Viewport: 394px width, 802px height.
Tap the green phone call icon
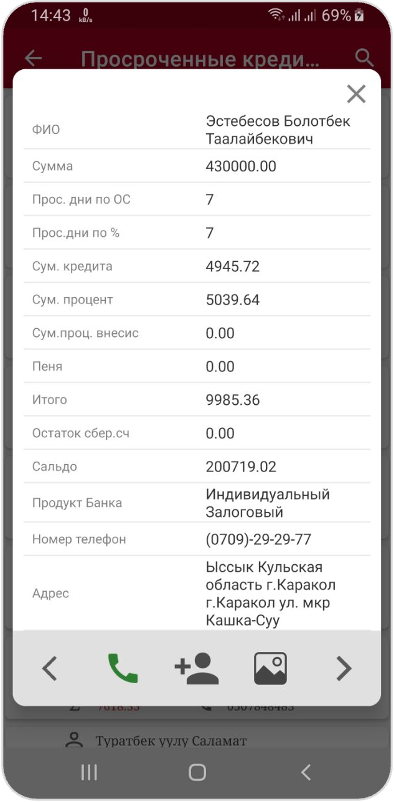tap(123, 668)
